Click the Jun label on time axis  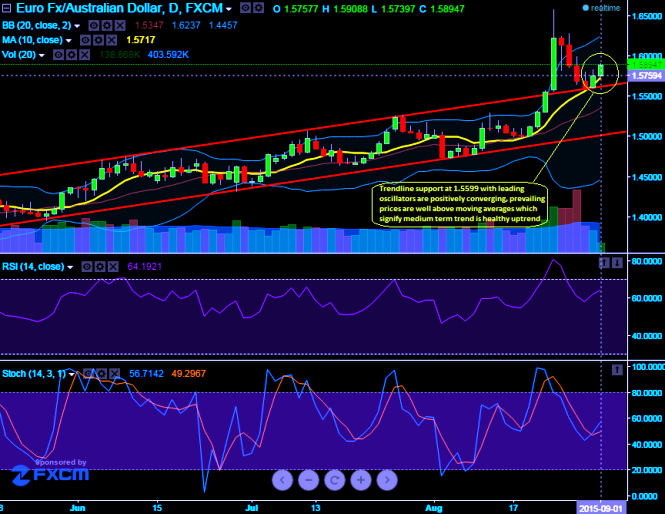[78, 508]
